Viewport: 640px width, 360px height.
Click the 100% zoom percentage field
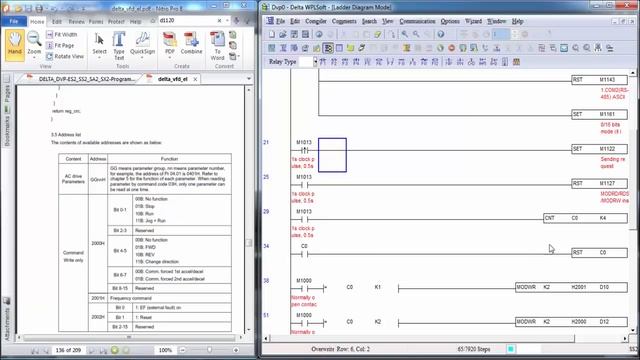165,350
